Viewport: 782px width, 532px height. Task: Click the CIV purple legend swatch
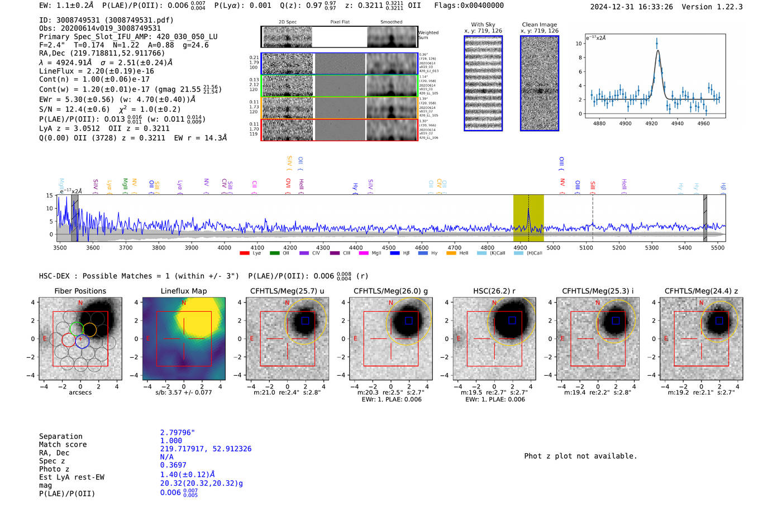[x=304, y=253]
